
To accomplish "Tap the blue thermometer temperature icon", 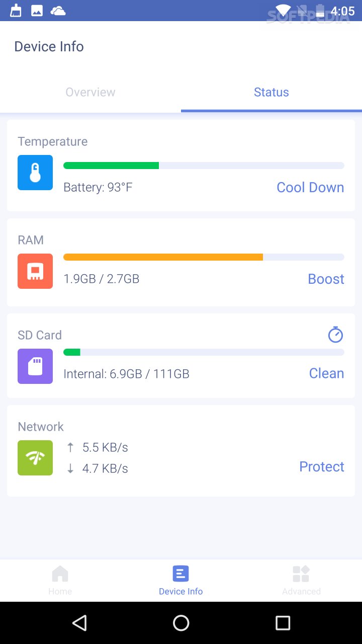I will (35, 173).
